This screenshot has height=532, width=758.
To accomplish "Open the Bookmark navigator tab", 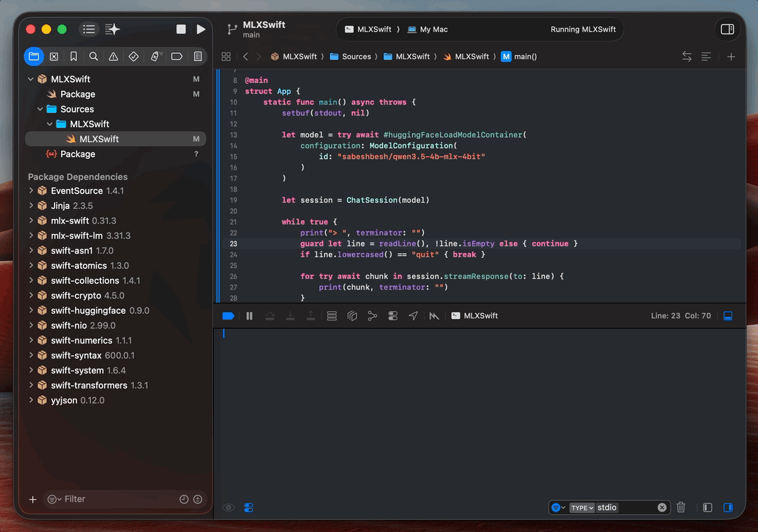I will click(73, 56).
